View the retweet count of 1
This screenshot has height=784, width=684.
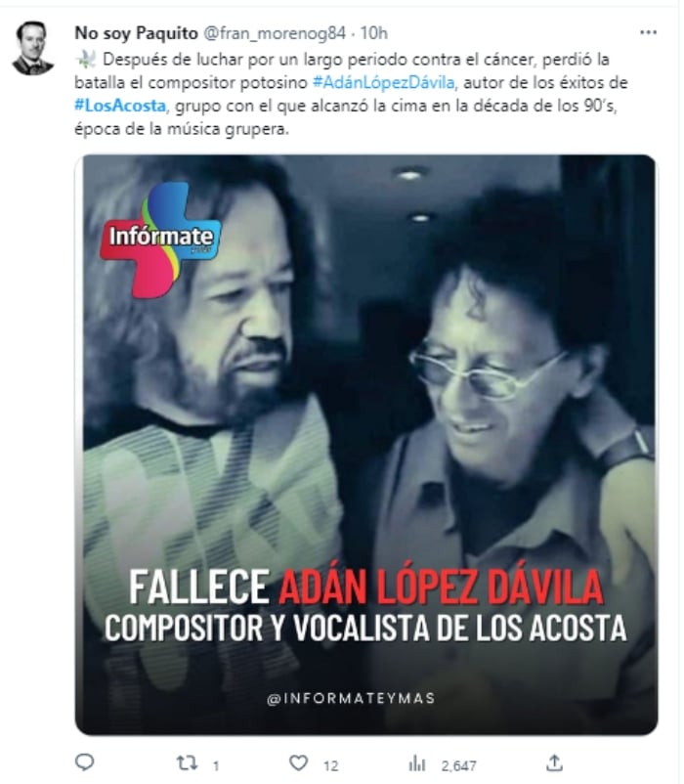(216, 765)
